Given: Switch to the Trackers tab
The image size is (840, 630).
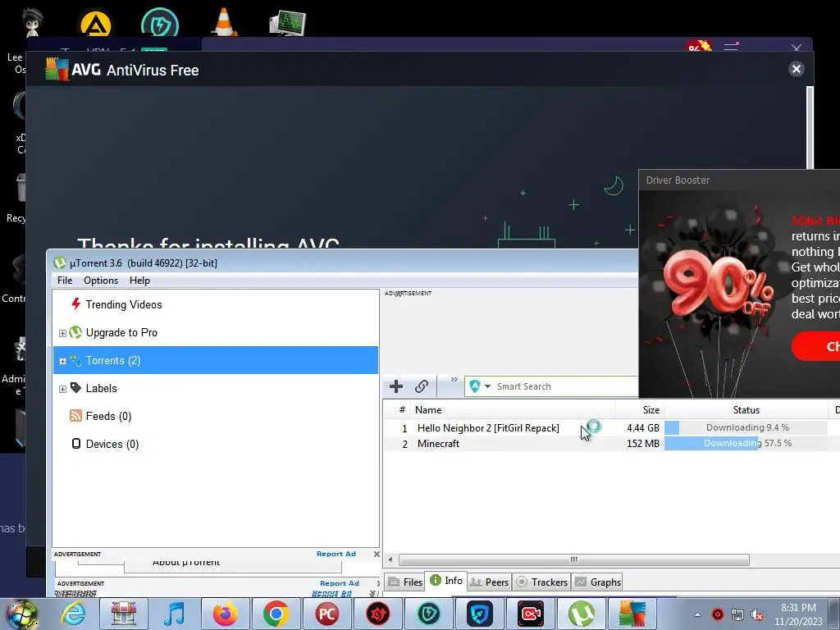Looking at the screenshot, I should 541,582.
